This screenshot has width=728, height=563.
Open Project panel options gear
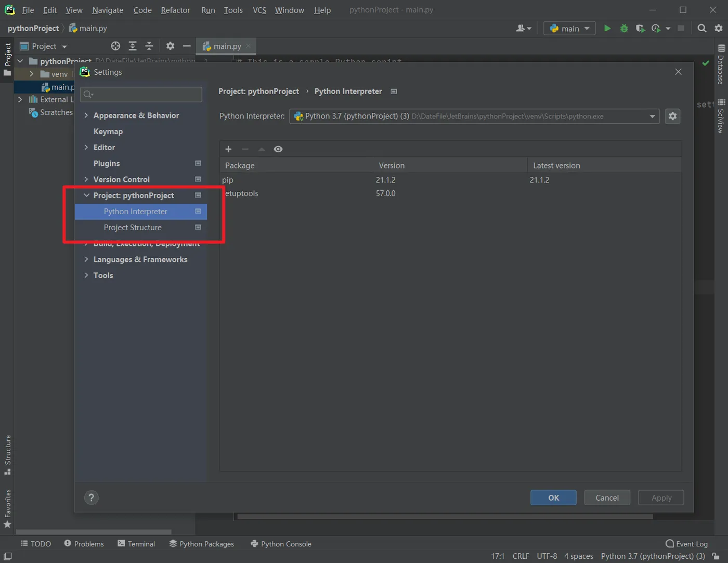pyautogui.click(x=170, y=46)
